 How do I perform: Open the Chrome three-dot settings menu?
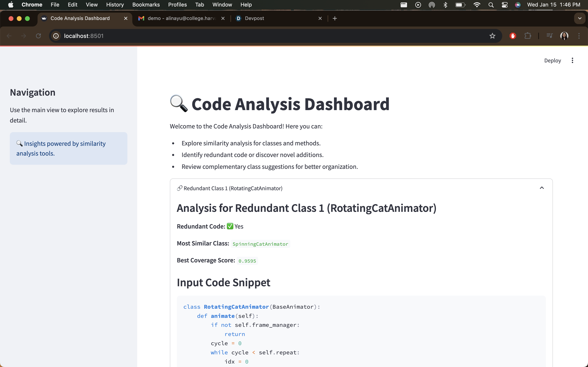click(x=579, y=36)
